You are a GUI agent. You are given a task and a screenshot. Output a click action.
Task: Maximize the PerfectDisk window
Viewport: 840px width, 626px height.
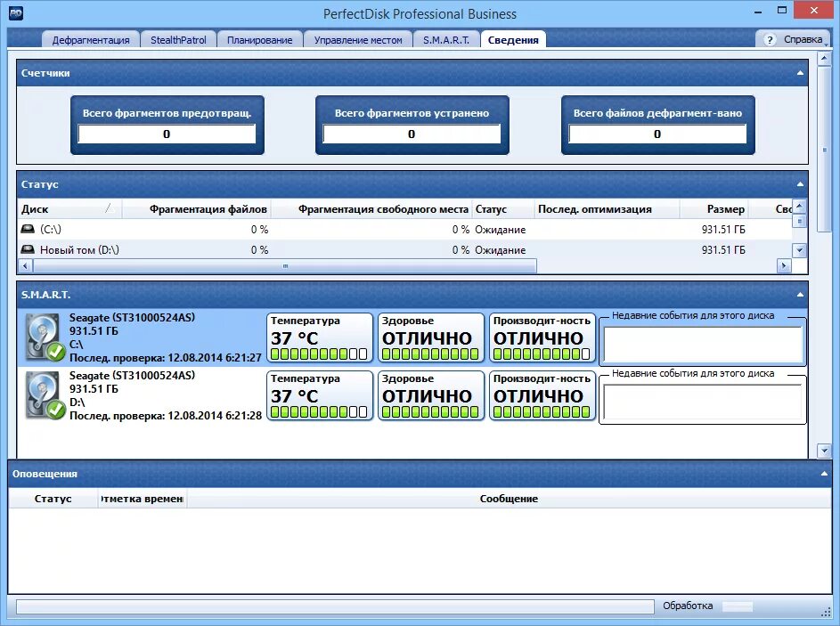[782, 10]
